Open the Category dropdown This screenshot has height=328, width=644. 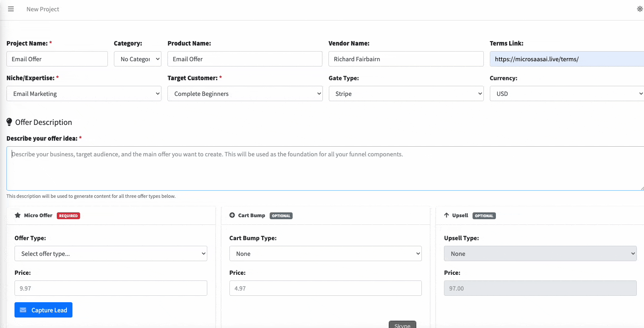coord(137,59)
